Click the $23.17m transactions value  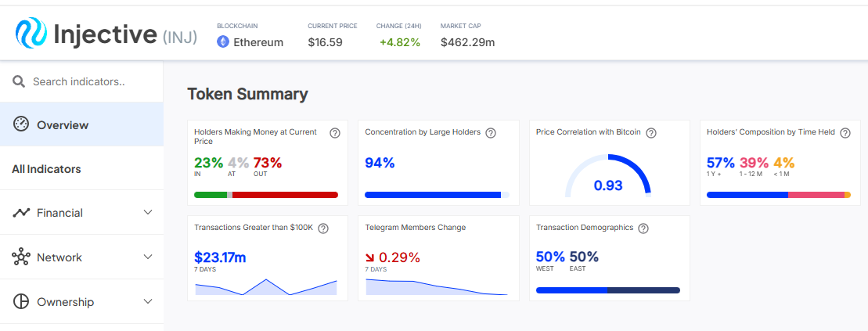coord(220,257)
